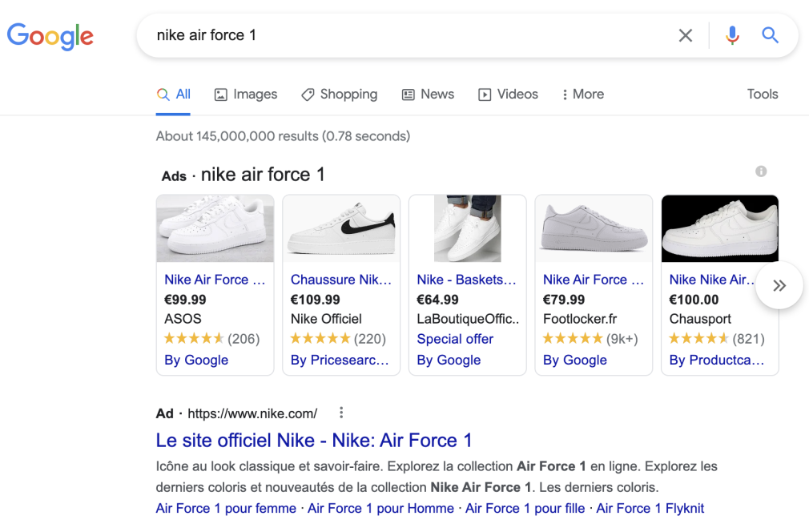The height and width of the screenshot is (532, 809).
Task: Submit search with magnifying glass icon
Action: 771,35
